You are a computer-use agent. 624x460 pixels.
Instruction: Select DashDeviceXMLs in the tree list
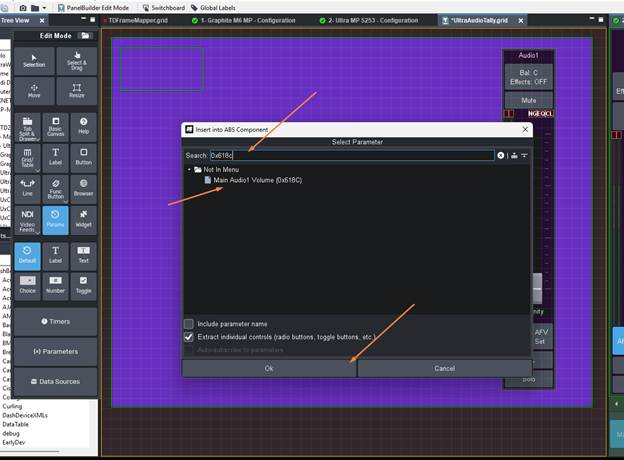(25, 415)
